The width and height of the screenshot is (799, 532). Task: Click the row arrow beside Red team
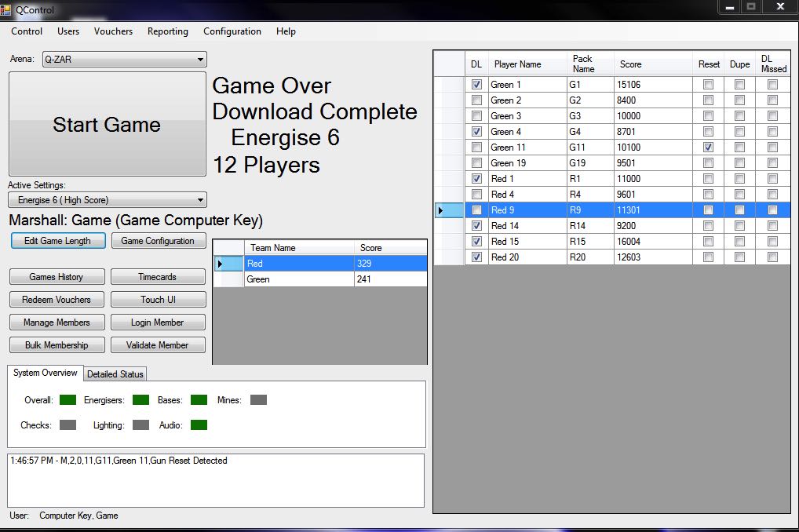(221, 264)
